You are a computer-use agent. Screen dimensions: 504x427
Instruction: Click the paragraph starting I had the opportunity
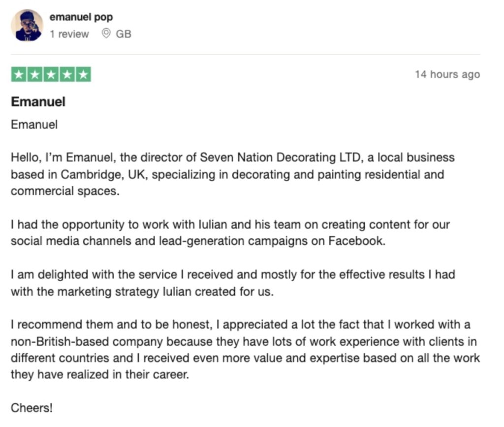coord(230,233)
